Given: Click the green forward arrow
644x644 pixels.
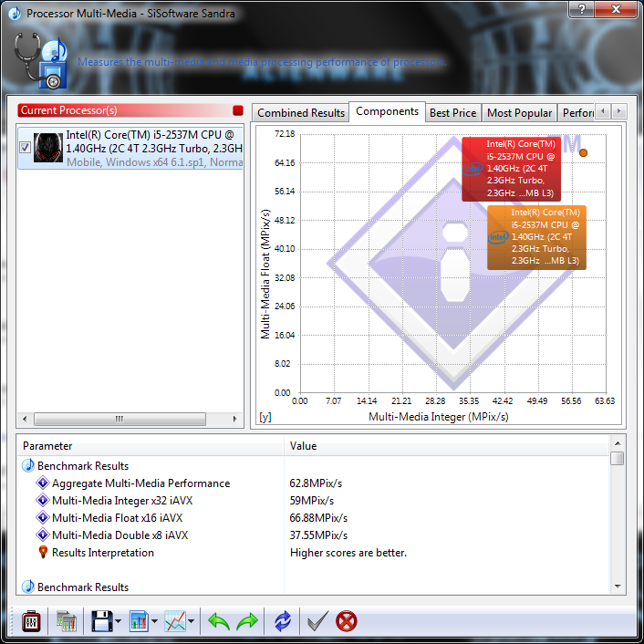Looking at the screenshot, I should click(247, 621).
